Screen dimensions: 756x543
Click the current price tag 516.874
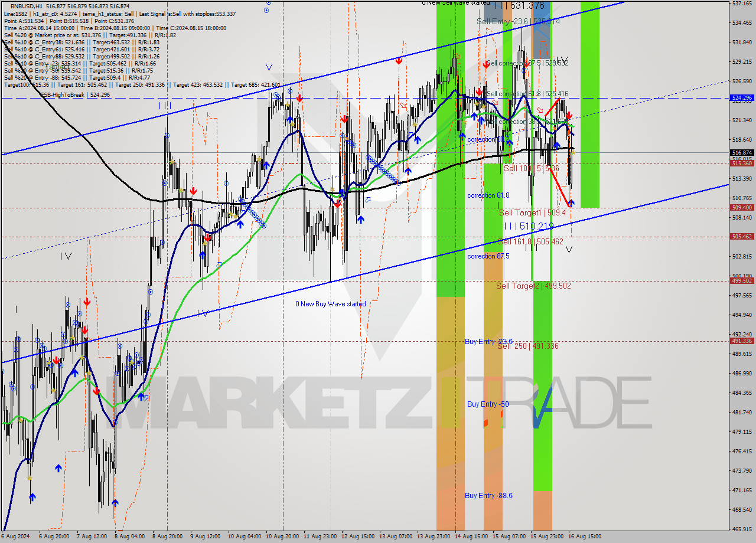pos(742,152)
